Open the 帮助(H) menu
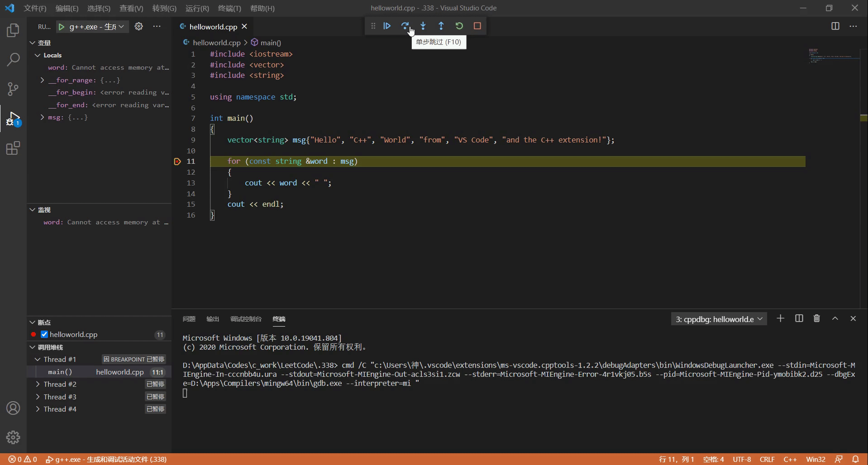868x465 pixels. [262, 8]
